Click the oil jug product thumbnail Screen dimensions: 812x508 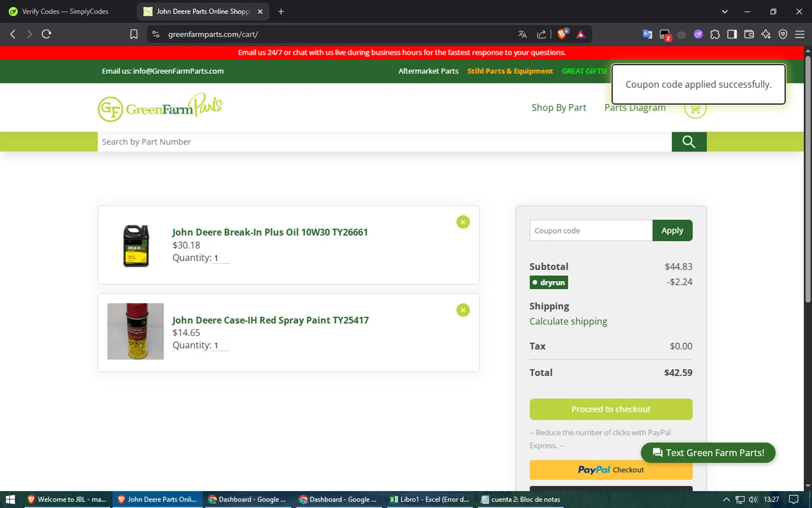(136, 245)
